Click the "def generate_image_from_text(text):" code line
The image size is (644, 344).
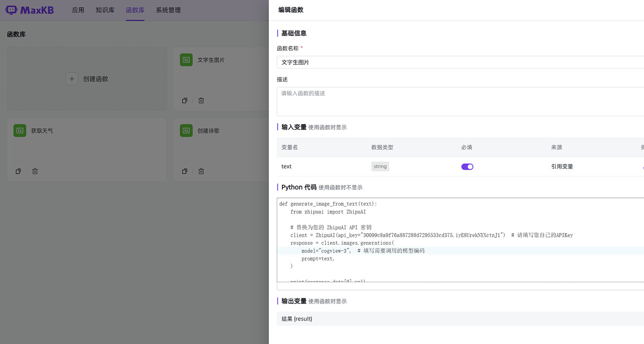click(328, 204)
